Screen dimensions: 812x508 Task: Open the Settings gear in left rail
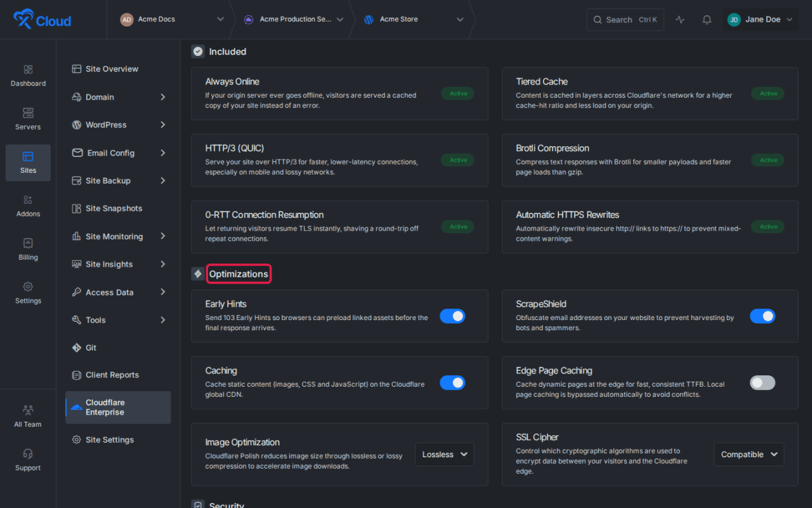[28, 287]
